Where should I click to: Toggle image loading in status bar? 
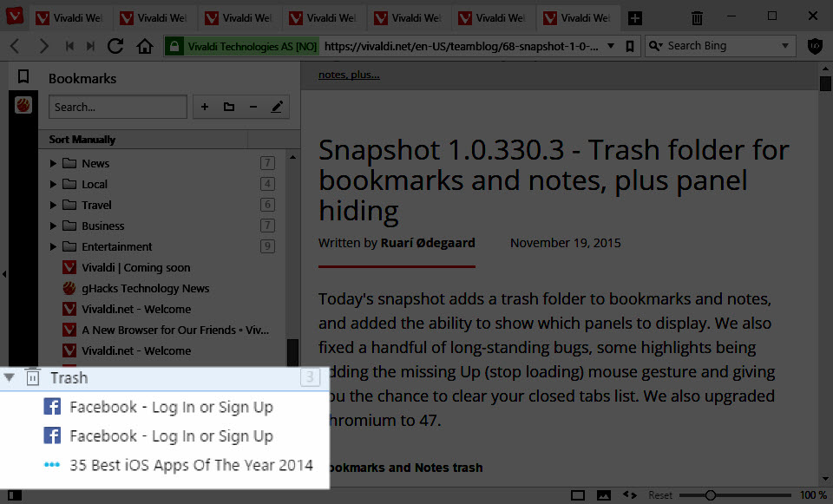604,495
